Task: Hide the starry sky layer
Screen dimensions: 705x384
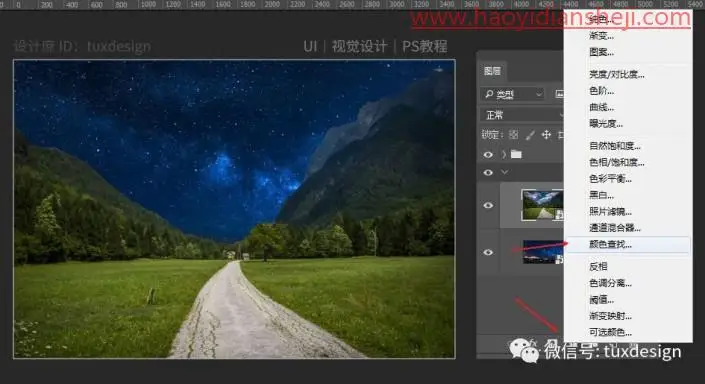Action: click(488, 252)
